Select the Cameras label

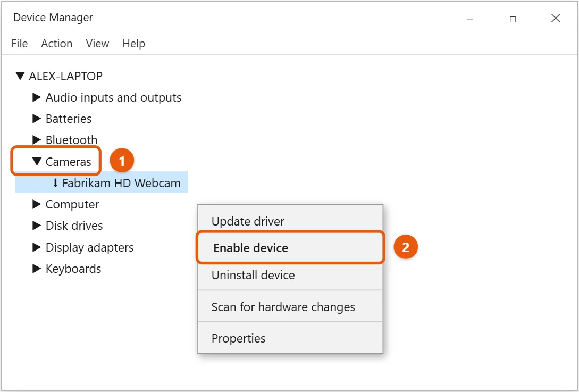[68, 162]
